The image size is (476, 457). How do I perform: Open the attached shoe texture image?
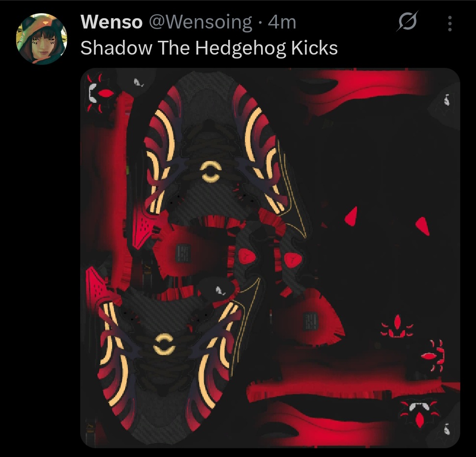[x=270, y=258]
